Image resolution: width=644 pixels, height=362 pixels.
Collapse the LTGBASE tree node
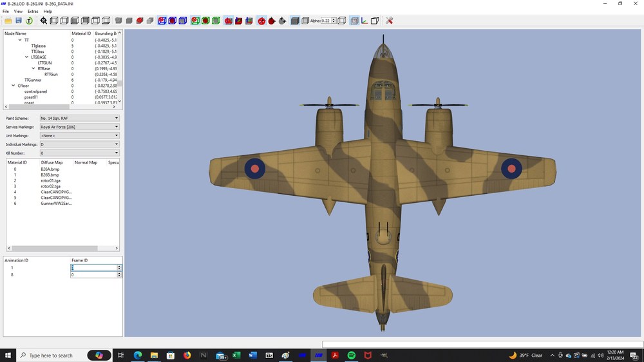click(26, 57)
